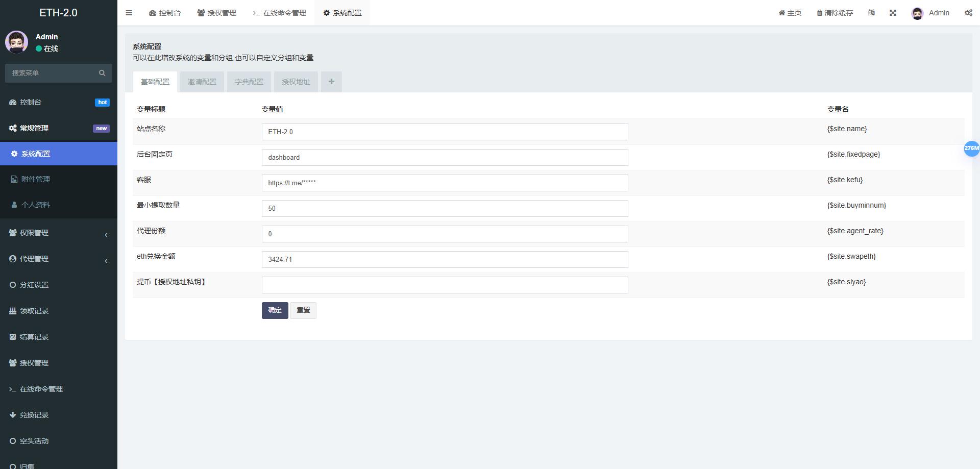The height and width of the screenshot is (469, 980).
Task: Click the Admin avatar thumbnail in sidebar
Action: tap(16, 42)
